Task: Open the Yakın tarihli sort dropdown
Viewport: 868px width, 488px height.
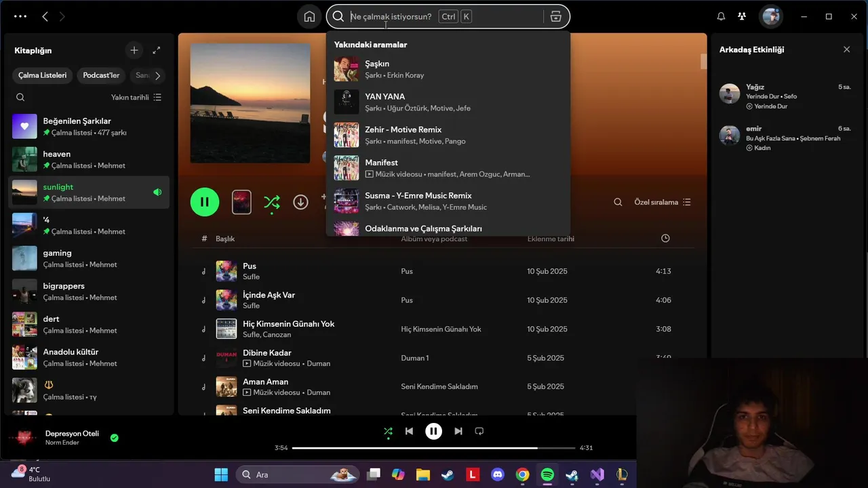Action: click(x=136, y=97)
